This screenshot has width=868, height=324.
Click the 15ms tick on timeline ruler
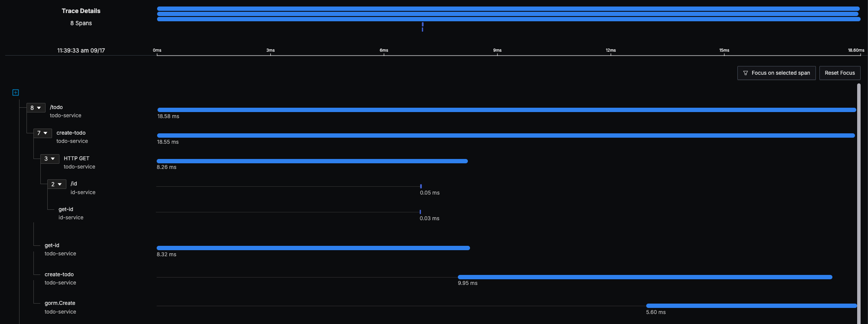pos(724,50)
